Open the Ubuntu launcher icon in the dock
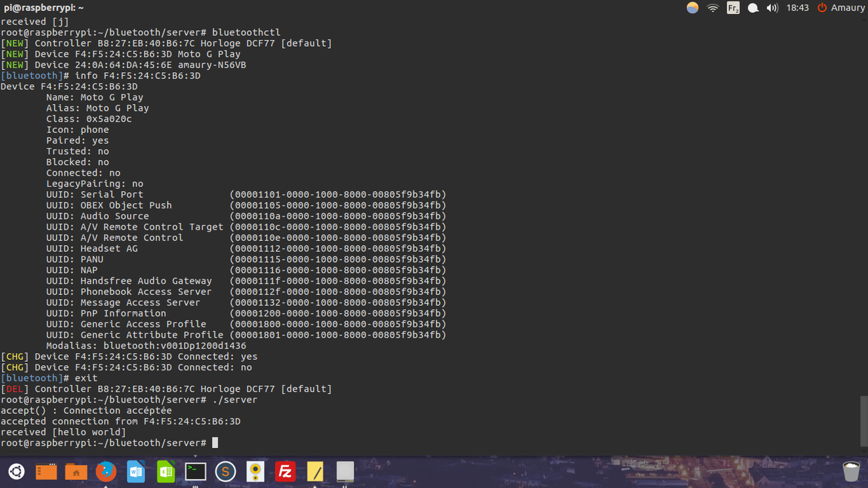 click(x=16, y=471)
